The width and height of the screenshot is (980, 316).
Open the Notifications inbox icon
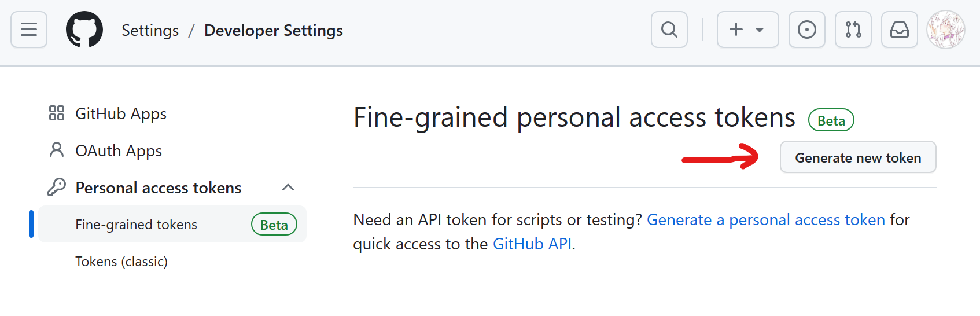coord(900,30)
